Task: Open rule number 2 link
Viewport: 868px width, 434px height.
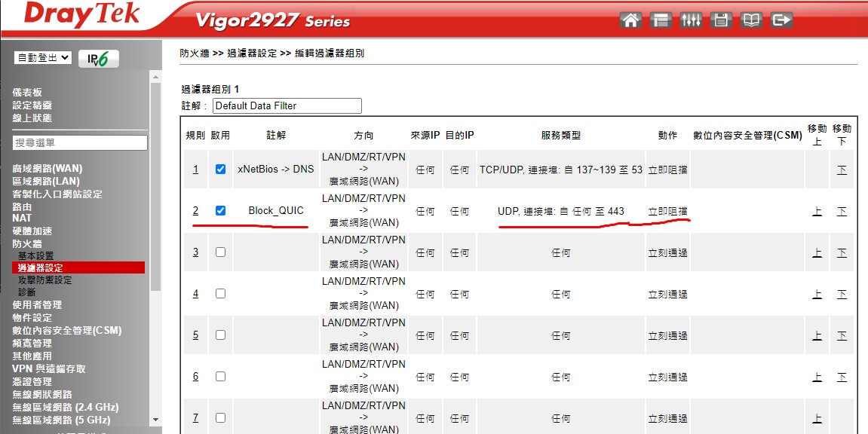Action: click(x=195, y=211)
